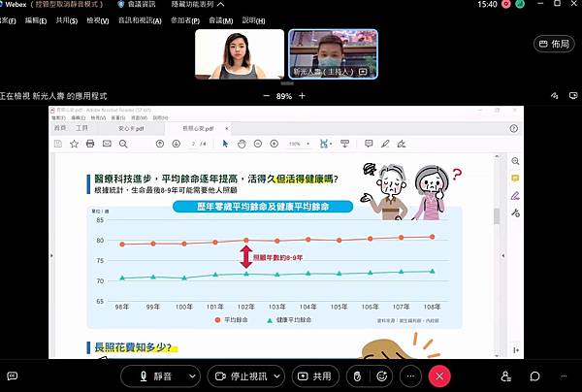
Task: Open the Acrobat 工具 tab
Action: (81, 128)
